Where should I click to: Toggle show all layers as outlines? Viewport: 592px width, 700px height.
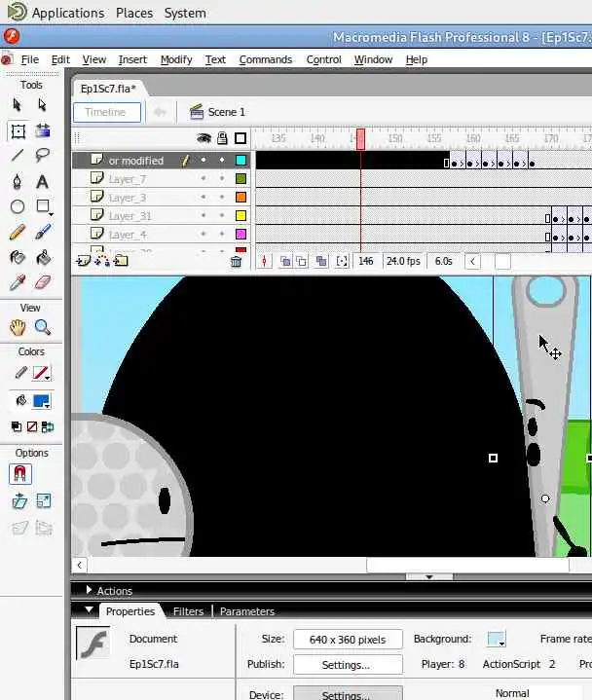pos(240,138)
